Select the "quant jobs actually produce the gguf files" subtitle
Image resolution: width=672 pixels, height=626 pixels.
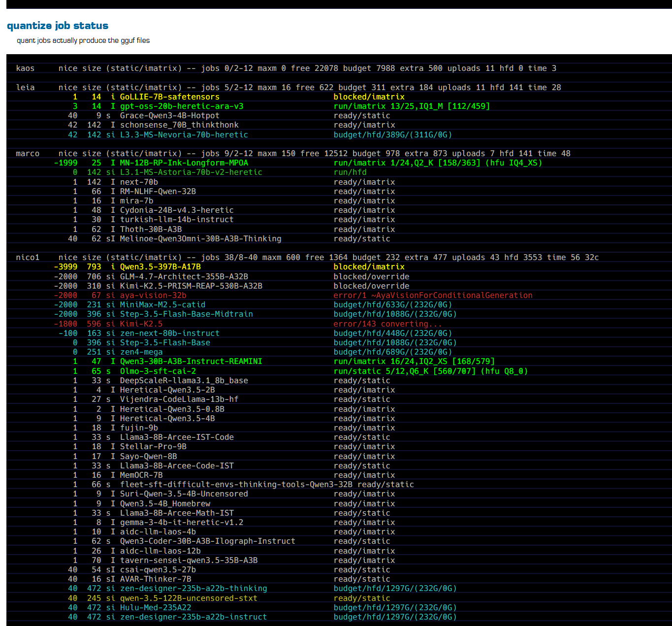(83, 40)
